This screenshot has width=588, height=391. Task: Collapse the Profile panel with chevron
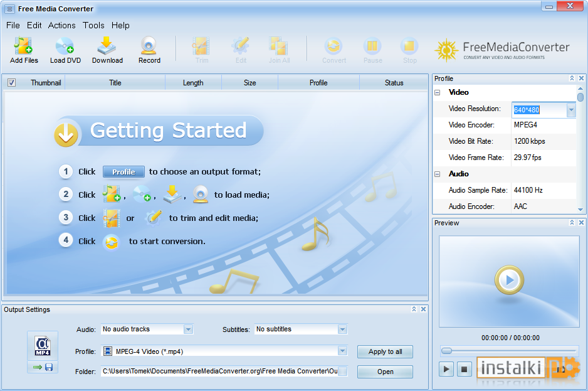tap(572, 78)
